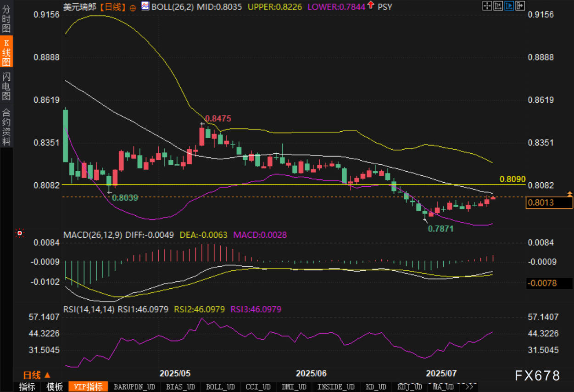The height and width of the screenshot is (392, 574).
Task: Open 合约资料 in left sidebar
Action: click(x=6, y=127)
